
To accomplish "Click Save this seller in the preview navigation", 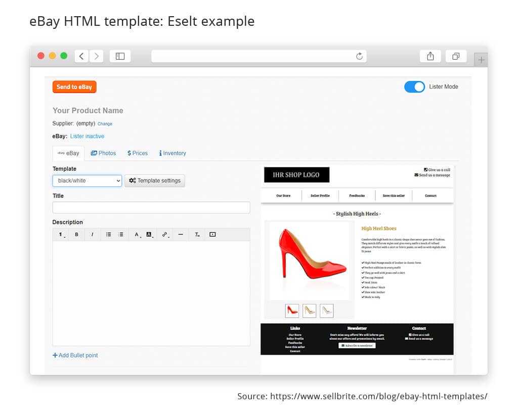I will (394, 196).
